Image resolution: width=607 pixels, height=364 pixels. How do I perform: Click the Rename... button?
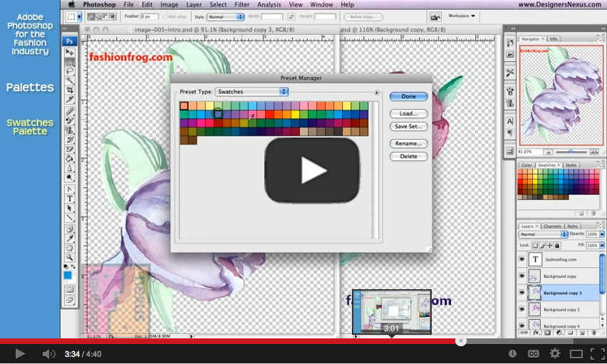[408, 143]
